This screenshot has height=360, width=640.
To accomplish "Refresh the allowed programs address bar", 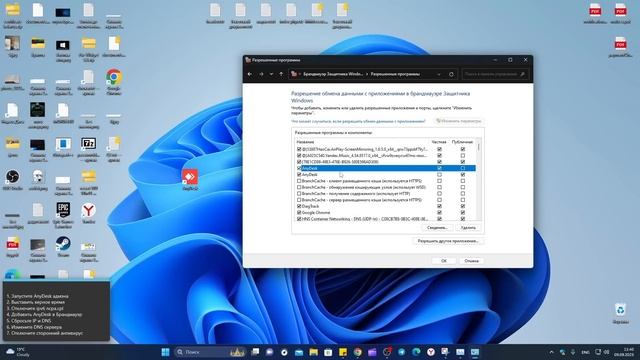I will click(451, 74).
